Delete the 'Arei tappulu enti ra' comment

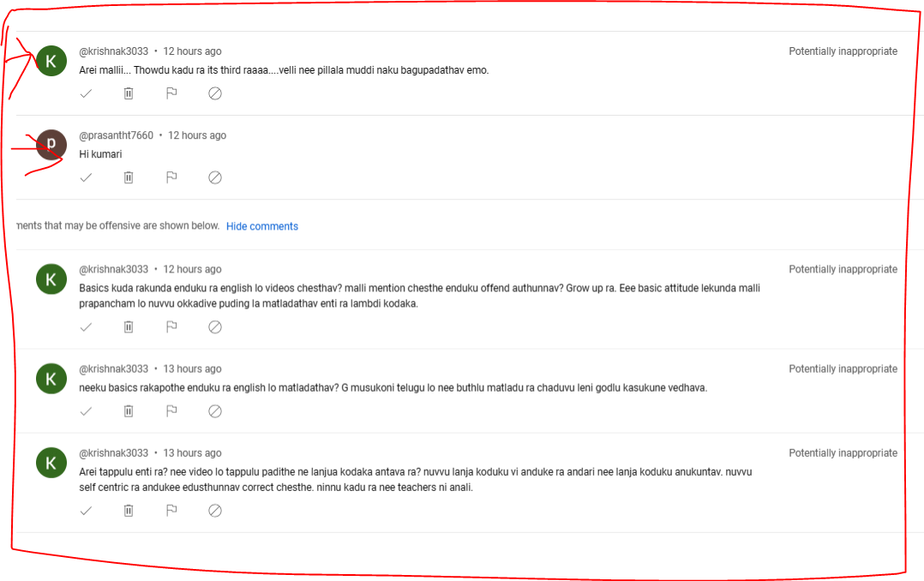129,510
